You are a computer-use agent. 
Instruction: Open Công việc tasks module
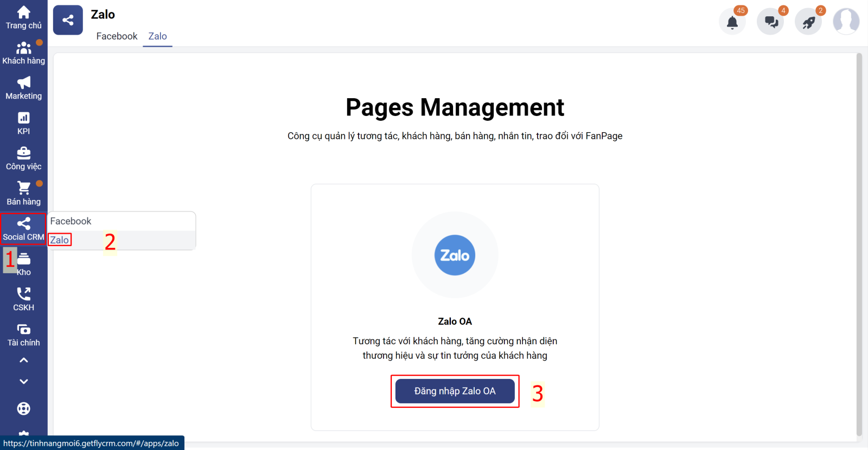coord(23,158)
